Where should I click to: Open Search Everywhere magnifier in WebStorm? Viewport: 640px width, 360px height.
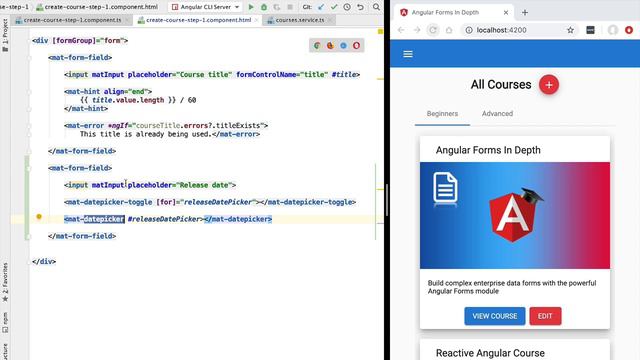(x=376, y=7)
